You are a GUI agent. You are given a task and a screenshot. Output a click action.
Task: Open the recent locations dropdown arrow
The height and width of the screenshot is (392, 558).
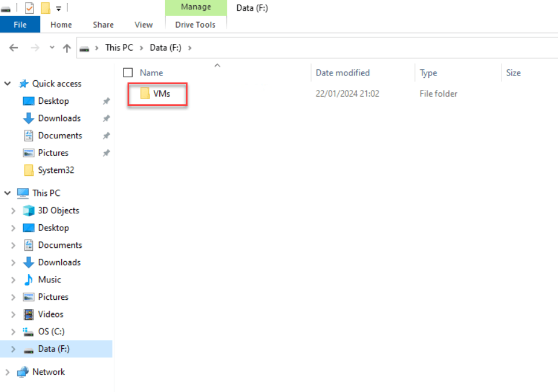(52, 48)
